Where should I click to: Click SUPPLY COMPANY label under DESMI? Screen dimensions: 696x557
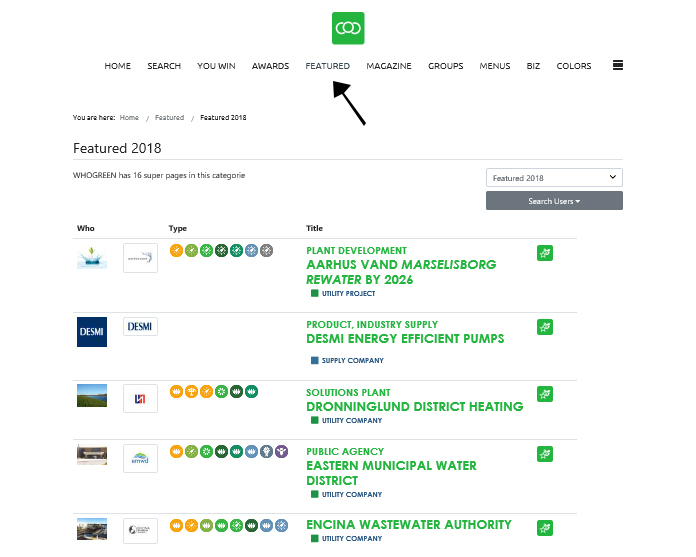point(352,360)
